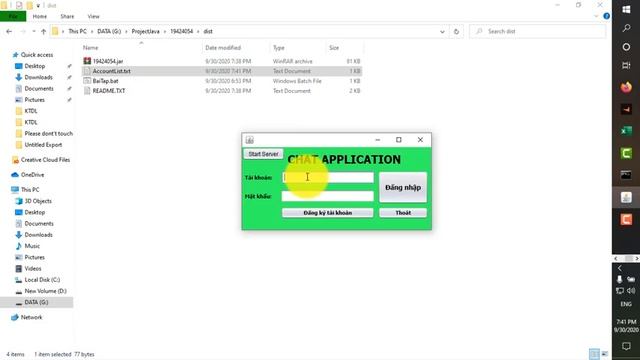The height and width of the screenshot is (360, 640).
Task: Switch to large icons view layout
Action: [604, 354]
